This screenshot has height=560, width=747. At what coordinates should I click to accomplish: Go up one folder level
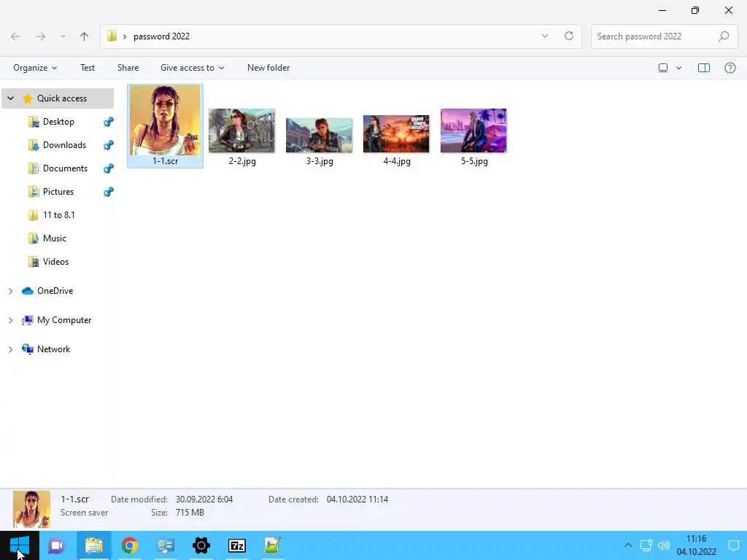point(85,36)
